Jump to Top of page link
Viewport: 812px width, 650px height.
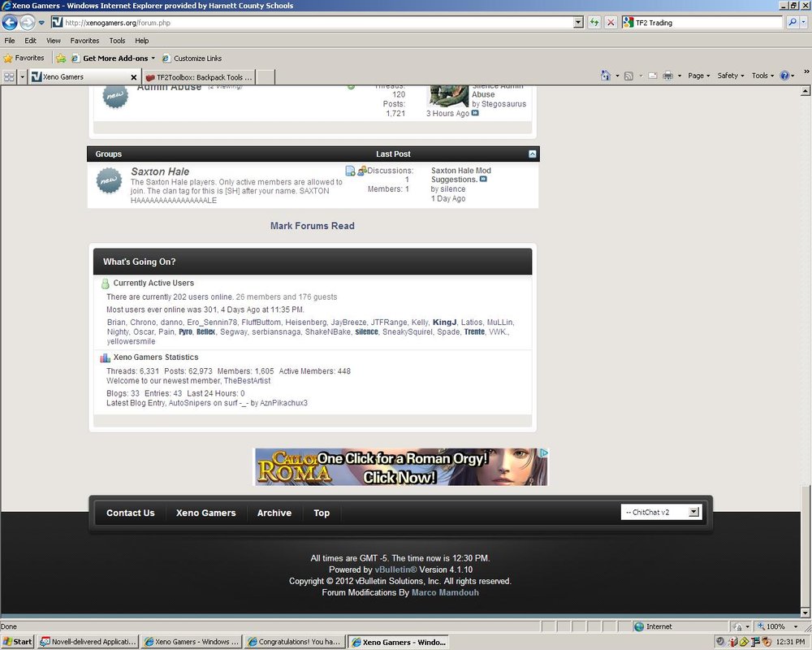(321, 513)
